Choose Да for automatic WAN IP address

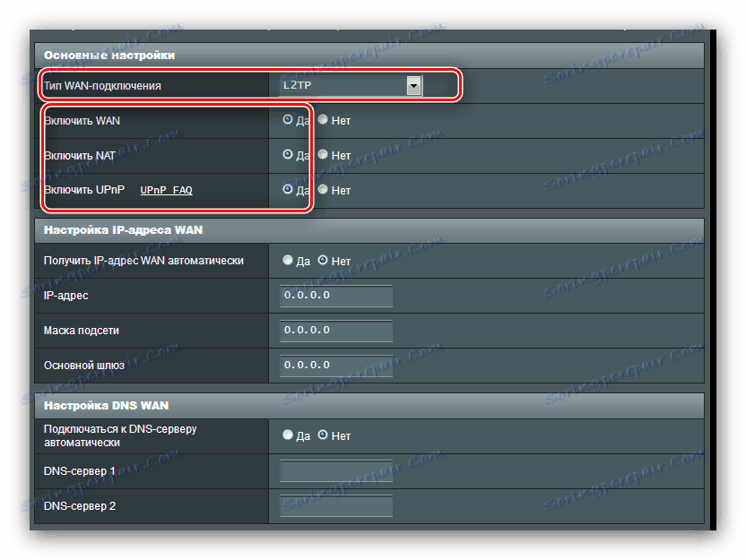[x=287, y=260]
